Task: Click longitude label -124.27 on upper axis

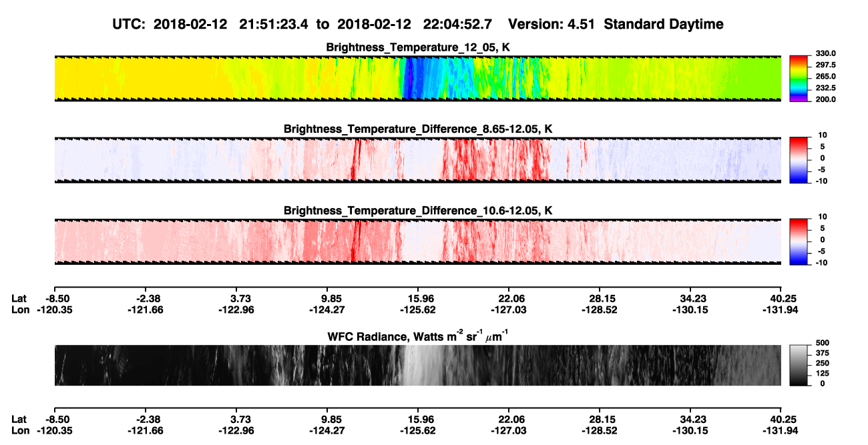Action: pyautogui.click(x=327, y=310)
